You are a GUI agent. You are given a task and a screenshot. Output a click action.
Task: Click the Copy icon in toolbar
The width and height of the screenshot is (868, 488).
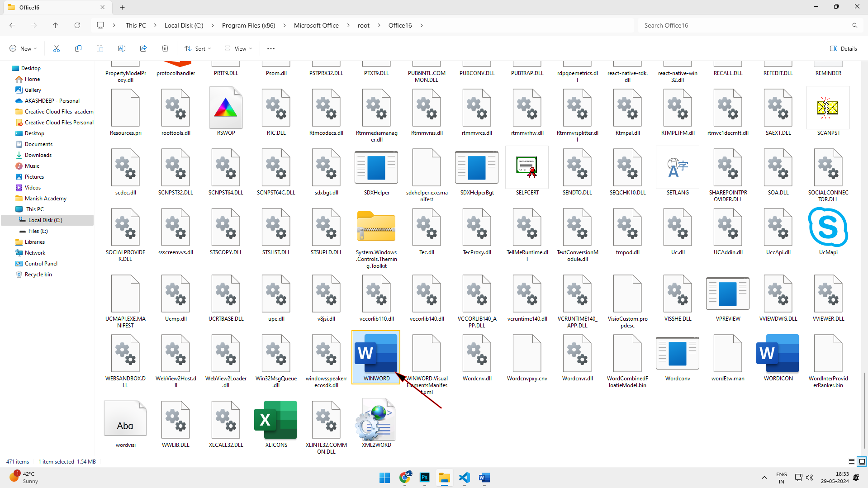(x=78, y=48)
